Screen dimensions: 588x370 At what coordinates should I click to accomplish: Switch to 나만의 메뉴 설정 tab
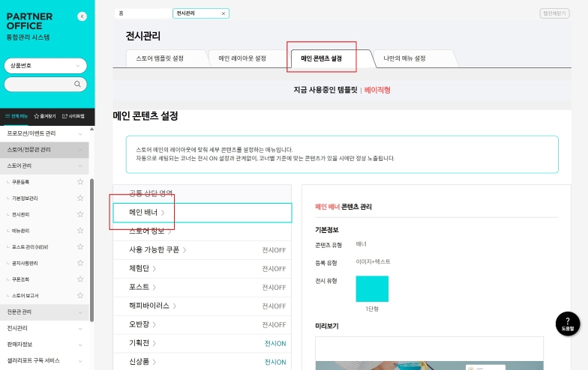404,58
